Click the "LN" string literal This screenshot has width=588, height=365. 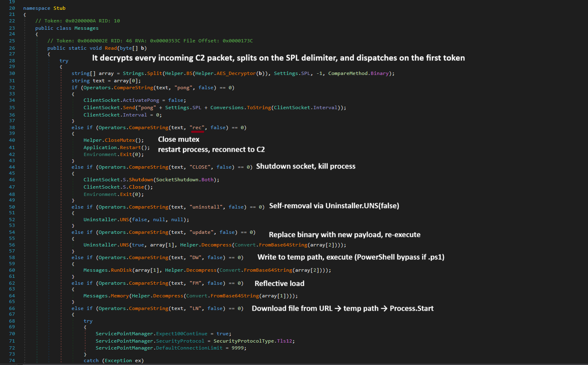(196, 308)
